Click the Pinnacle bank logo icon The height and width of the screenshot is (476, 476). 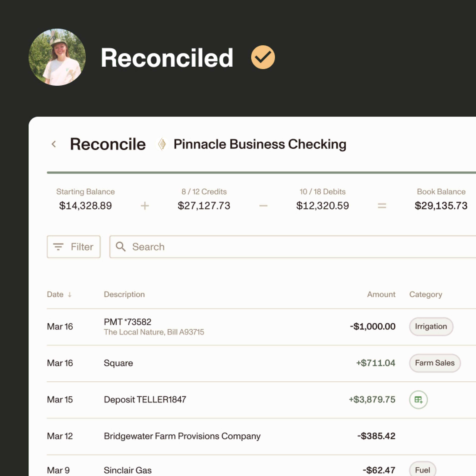coord(162,144)
